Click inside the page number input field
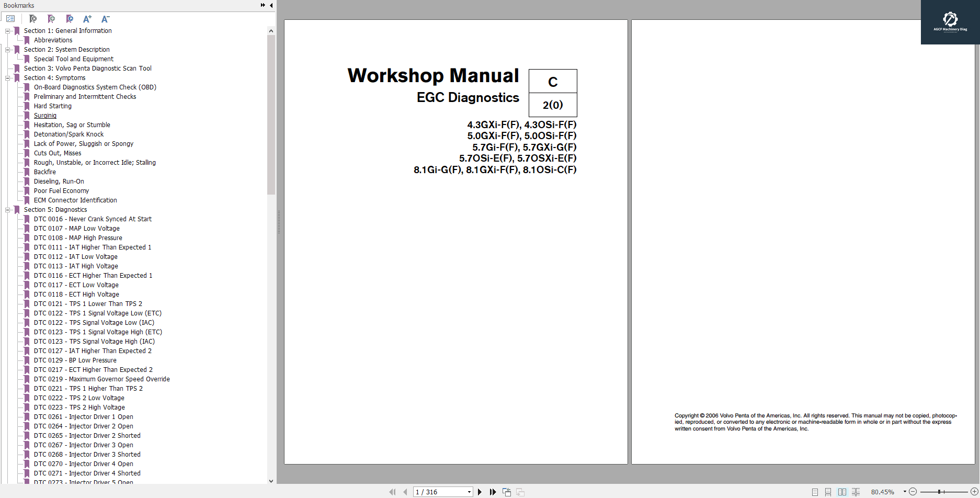The image size is (980, 498). (434, 492)
